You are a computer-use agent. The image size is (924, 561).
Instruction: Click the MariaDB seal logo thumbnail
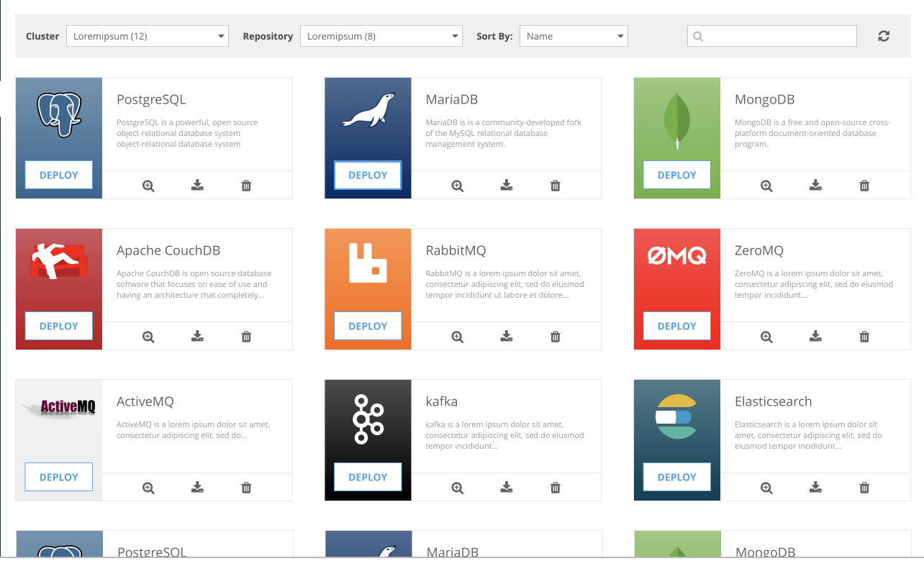click(x=368, y=110)
